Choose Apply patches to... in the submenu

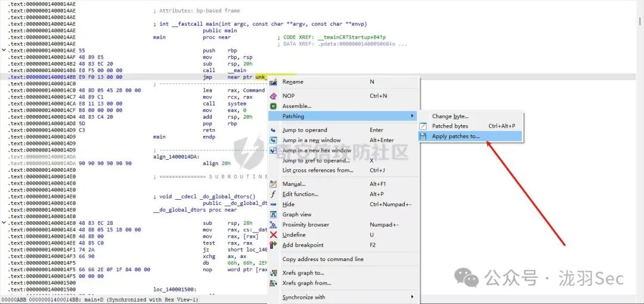(470, 137)
